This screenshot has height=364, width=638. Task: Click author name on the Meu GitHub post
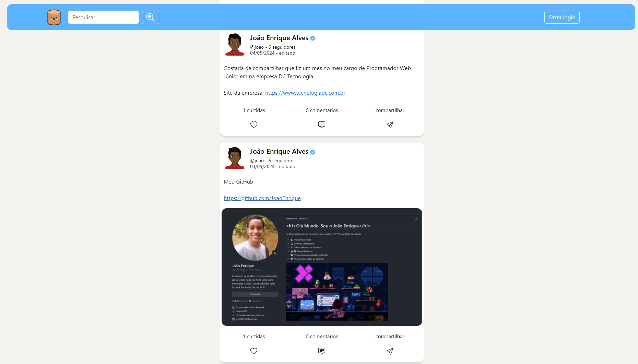[279, 152]
